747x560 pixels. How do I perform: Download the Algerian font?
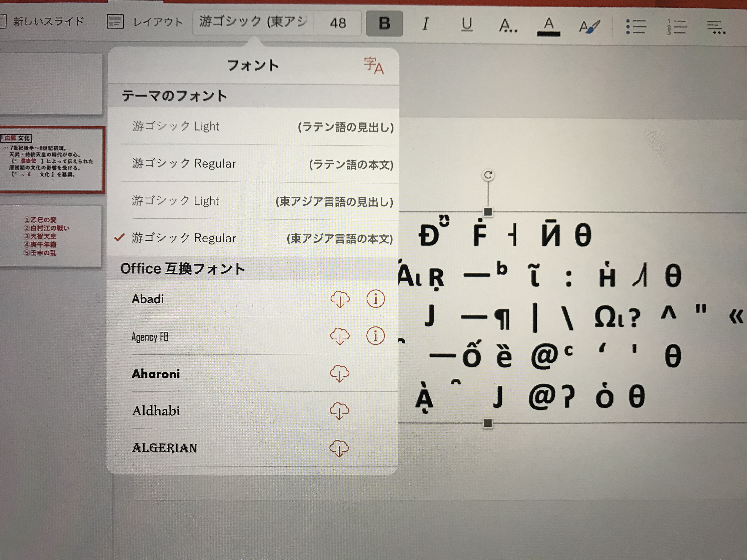(x=339, y=448)
